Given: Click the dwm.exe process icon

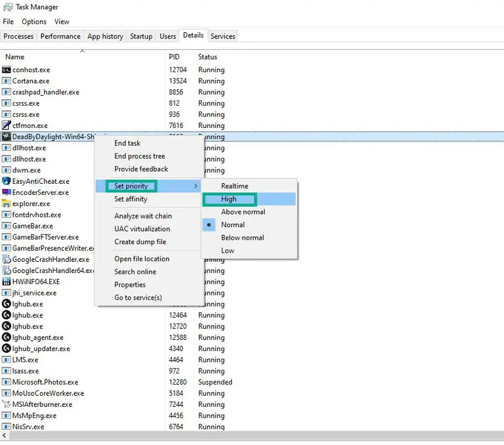Looking at the screenshot, I should tap(6, 170).
